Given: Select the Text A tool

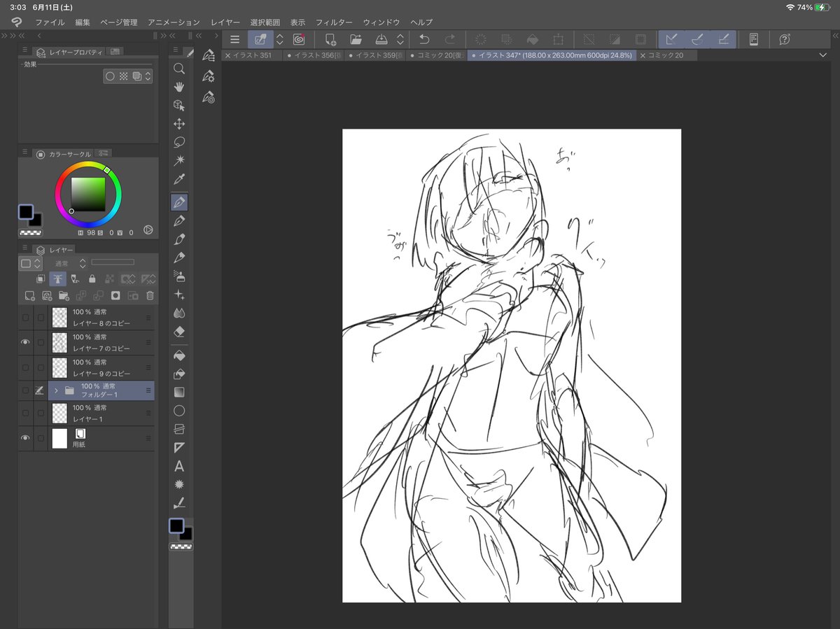Looking at the screenshot, I should click(x=179, y=466).
